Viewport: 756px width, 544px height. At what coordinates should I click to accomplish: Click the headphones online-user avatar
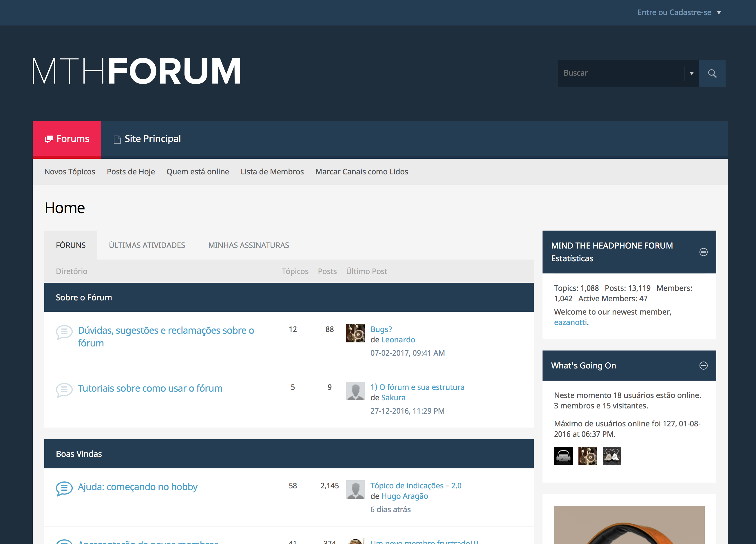click(563, 456)
